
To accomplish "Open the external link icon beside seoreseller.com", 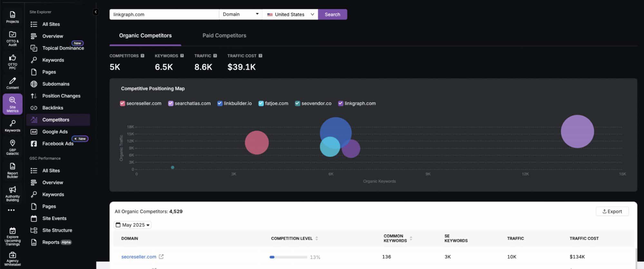I will 161,256.
